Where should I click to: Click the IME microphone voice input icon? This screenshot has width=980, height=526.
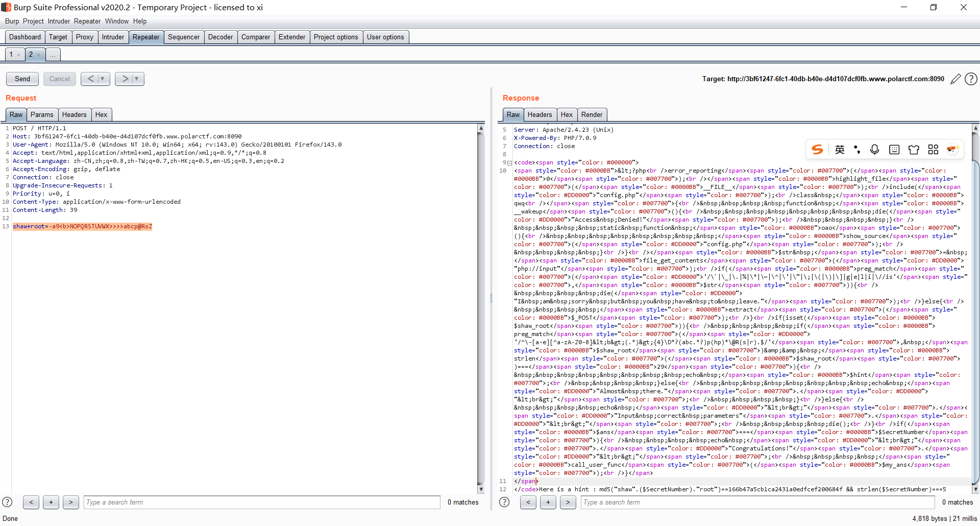[874, 149]
